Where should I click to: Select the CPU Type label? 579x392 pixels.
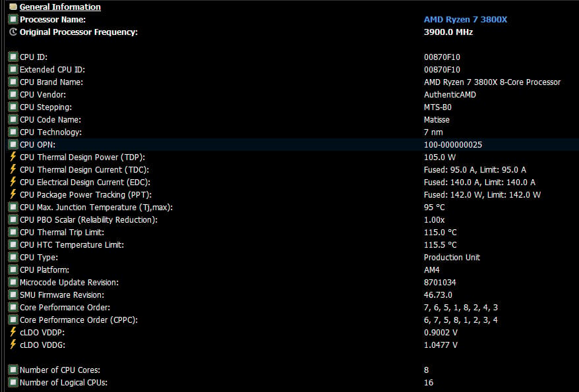point(39,258)
